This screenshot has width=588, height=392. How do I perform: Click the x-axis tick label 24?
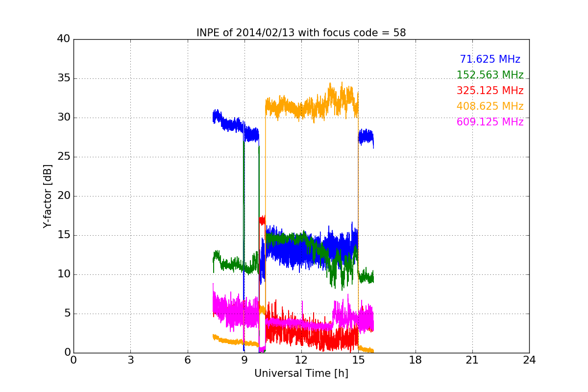tap(529, 360)
